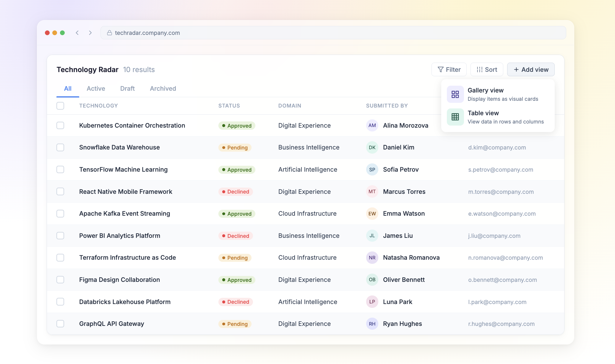Screen dimensions: 615x364
Task: Toggle the select-all header checkbox
Action: (60, 106)
